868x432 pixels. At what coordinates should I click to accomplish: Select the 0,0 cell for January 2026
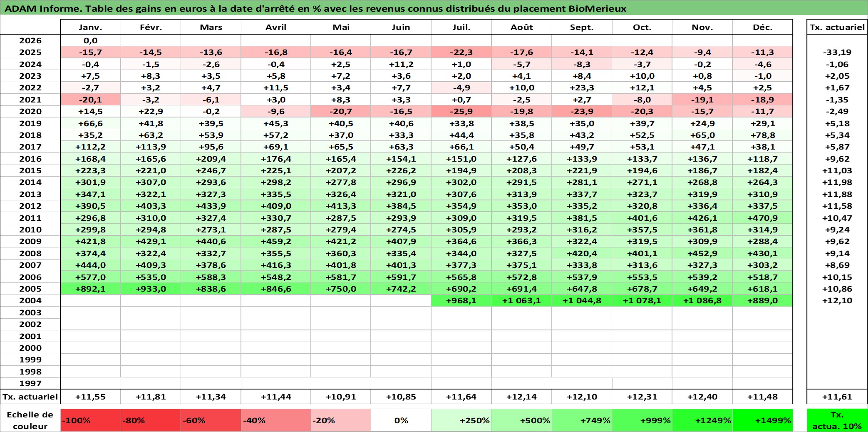tap(91, 40)
